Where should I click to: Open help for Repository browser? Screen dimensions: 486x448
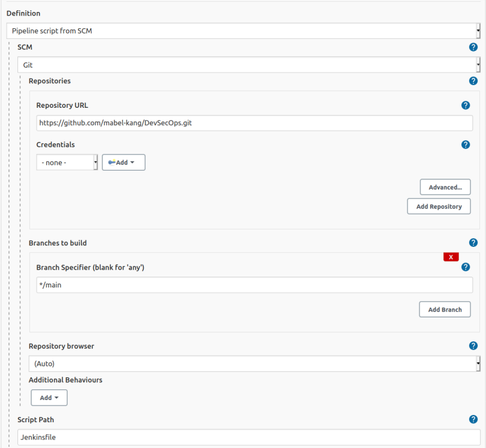pyautogui.click(x=473, y=346)
